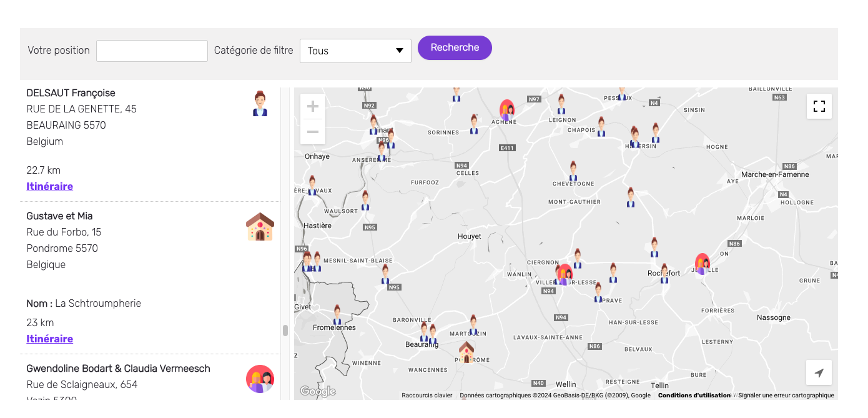Click the red duo marker near Jemelle
The image size is (868, 418).
click(x=703, y=264)
